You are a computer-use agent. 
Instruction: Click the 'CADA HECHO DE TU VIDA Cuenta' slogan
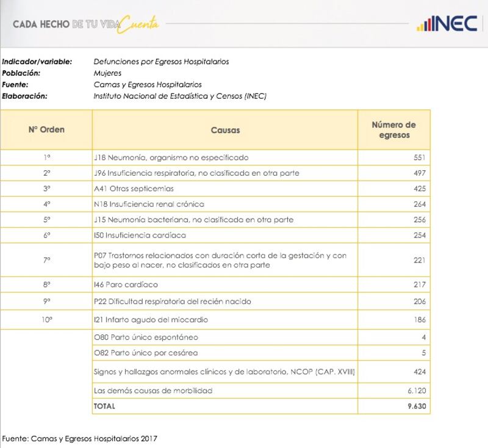(x=86, y=24)
